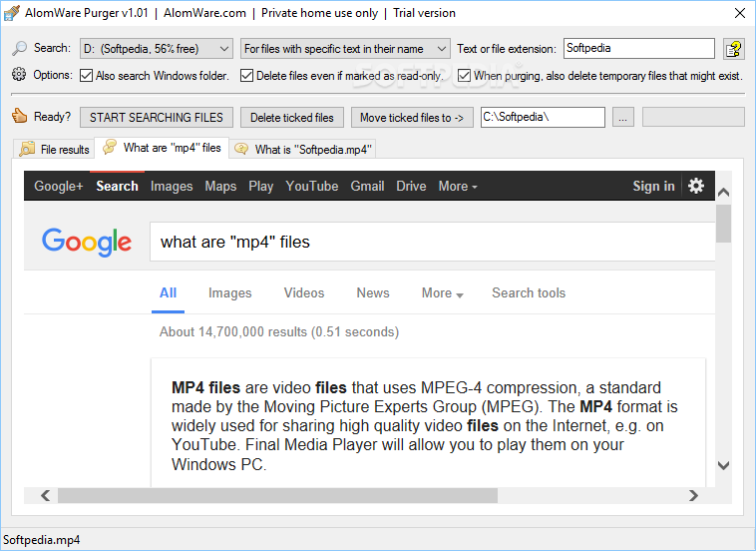Open the search mode dropdown

(345, 49)
